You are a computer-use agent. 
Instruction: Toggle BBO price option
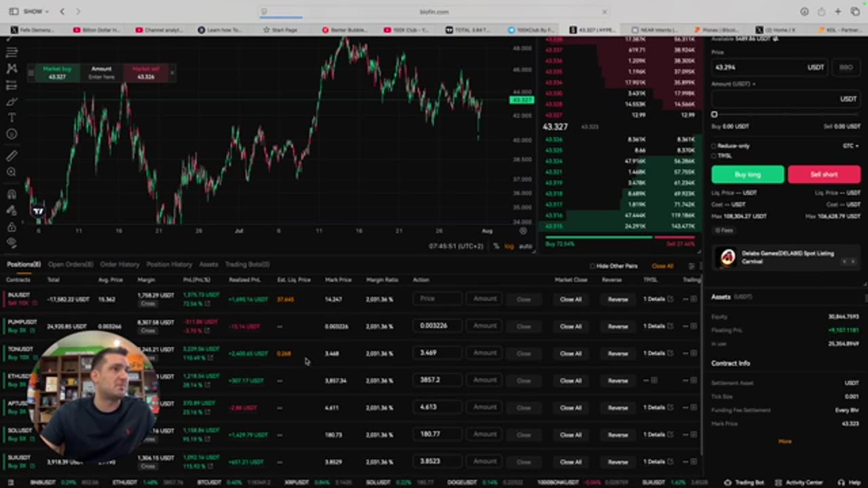click(846, 67)
